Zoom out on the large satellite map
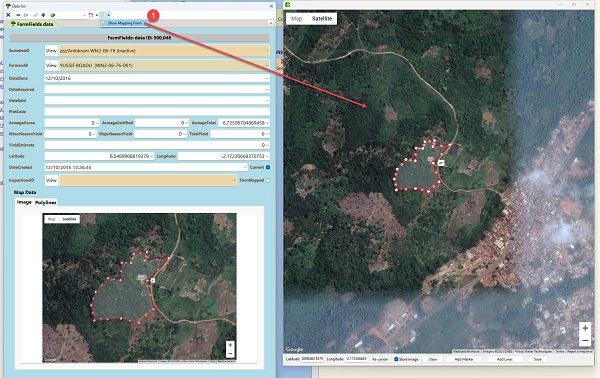 click(x=585, y=340)
